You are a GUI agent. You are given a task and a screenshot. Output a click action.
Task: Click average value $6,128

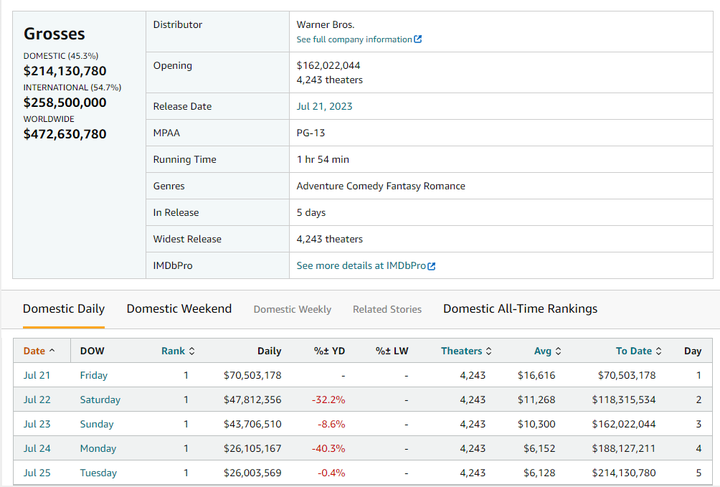539,473
